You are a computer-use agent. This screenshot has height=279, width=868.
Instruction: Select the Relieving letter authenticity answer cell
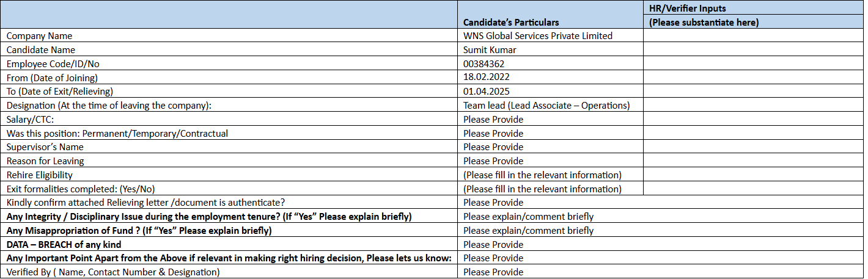tap(493, 203)
